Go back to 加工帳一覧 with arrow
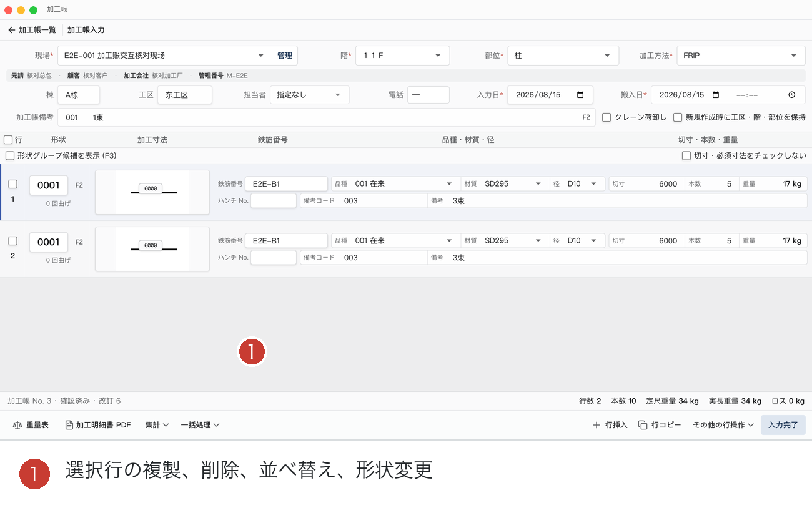812x508 pixels. [x=32, y=30]
